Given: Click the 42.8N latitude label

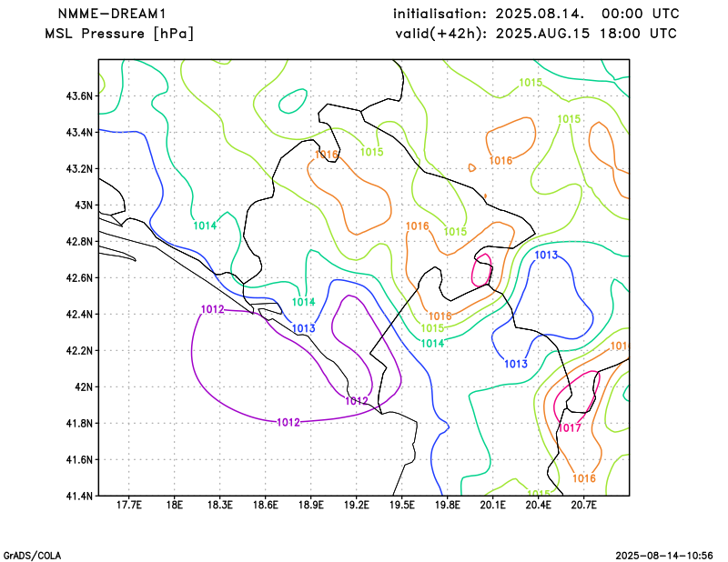Looking at the screenshot, I should pos(79,241).
